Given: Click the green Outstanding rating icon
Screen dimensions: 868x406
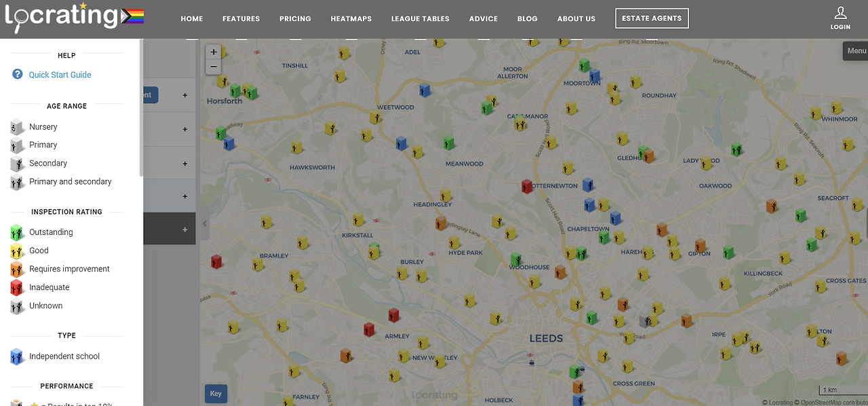Looking at the screenshot, I should click(17, 232).
